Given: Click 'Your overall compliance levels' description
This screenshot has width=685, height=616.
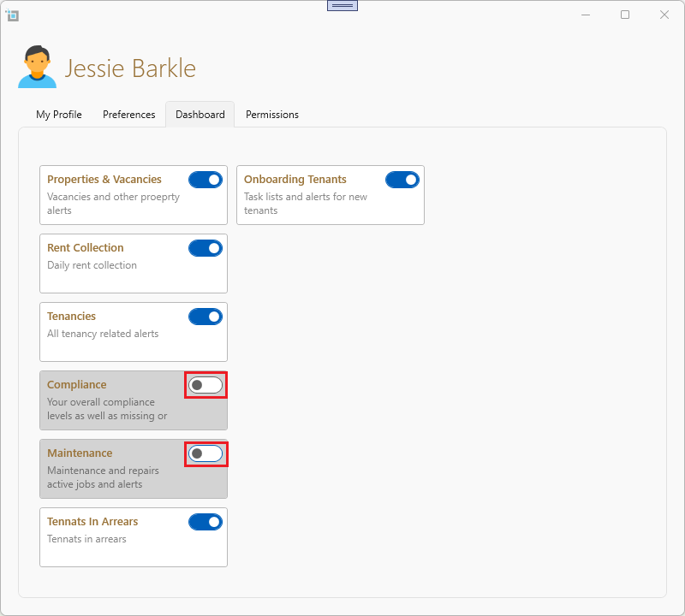Looking at the screenshot, I should (x=107, y=409).
